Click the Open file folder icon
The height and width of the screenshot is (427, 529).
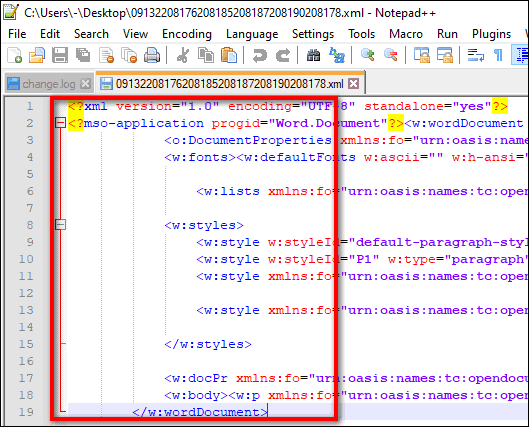tap(37, 55)
